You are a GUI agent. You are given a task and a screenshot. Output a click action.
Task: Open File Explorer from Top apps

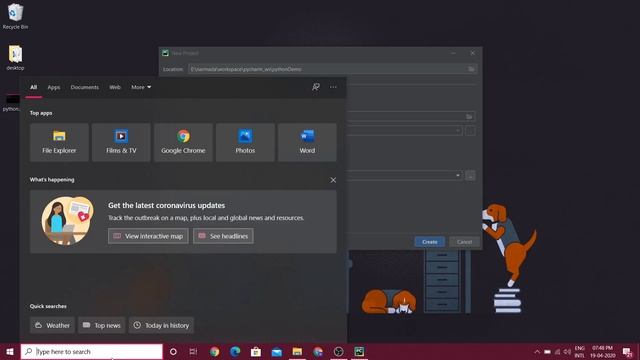click(59, 142)
